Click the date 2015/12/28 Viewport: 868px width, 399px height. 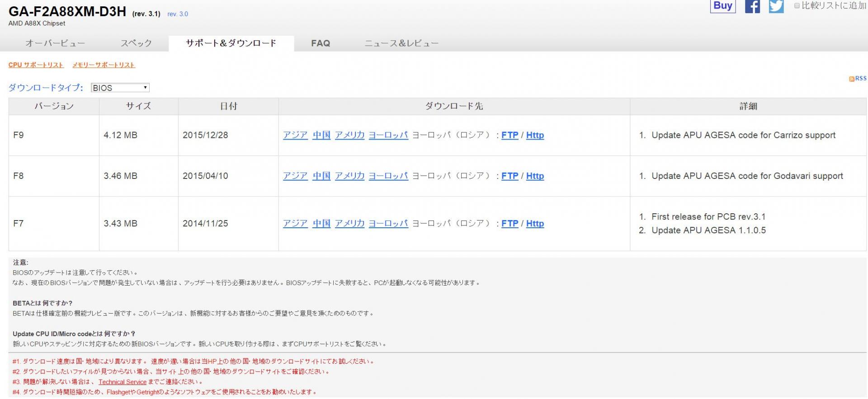pyautogui.click(x=205, y=135)
